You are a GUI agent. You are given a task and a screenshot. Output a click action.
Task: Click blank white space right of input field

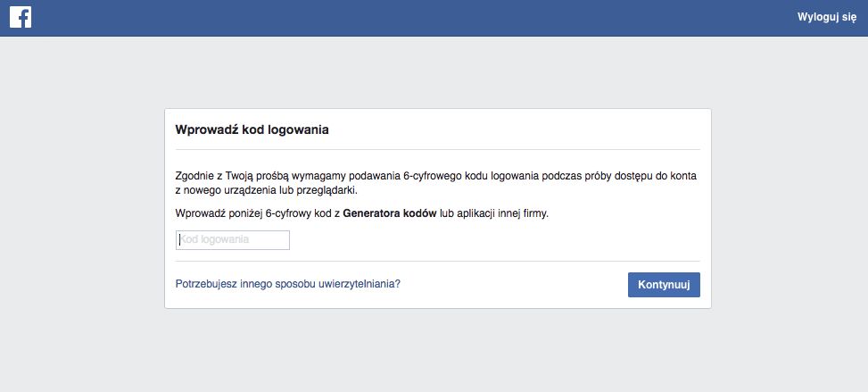pyautogui.click(x=491, y=240)
